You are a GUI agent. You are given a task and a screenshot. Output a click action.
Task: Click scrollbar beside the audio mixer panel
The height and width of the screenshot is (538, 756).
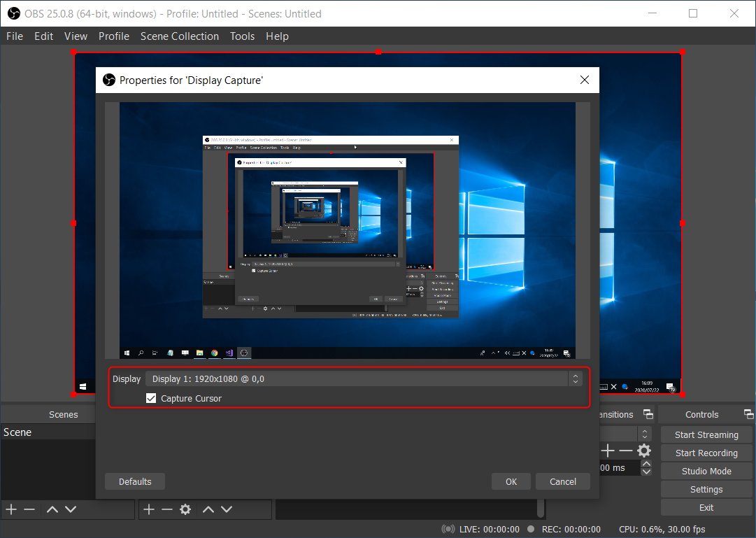pos(541,509)
